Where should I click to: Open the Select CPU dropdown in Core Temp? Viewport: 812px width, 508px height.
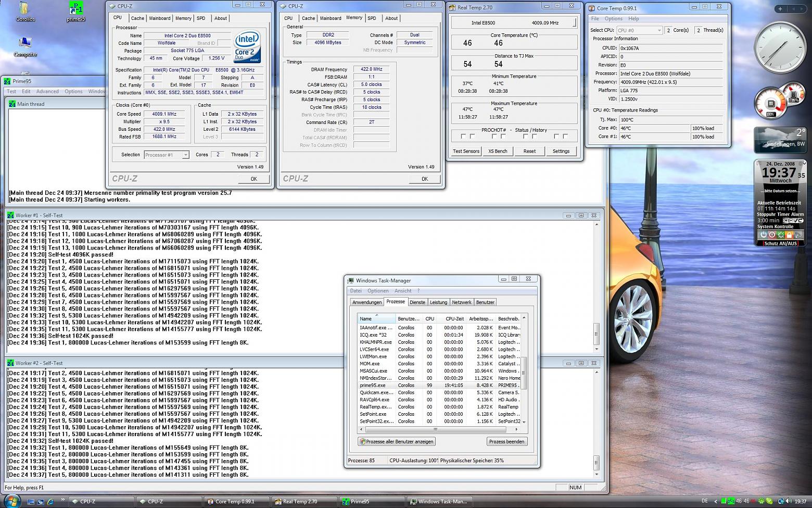coord(639,30)
